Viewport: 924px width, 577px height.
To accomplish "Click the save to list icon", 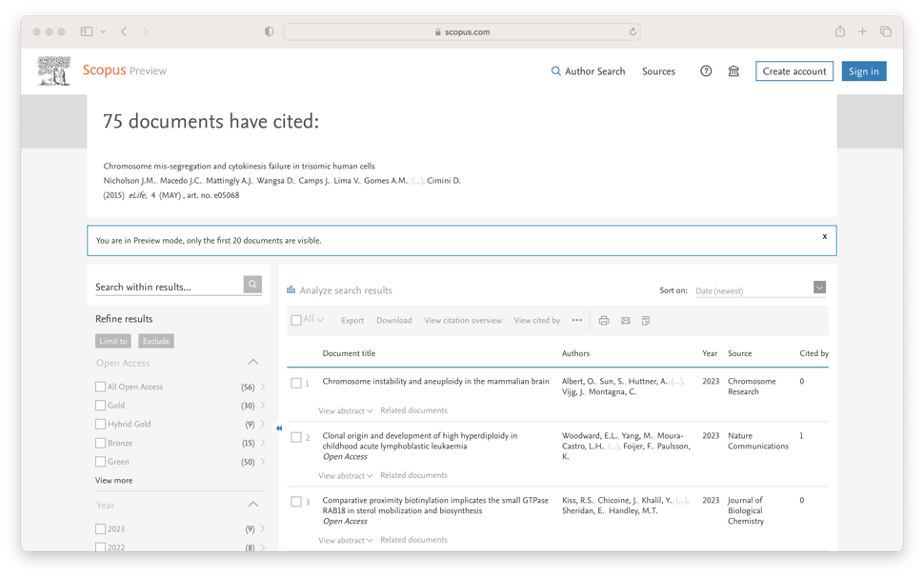I will pyautogui.click(x=647, y=321).
